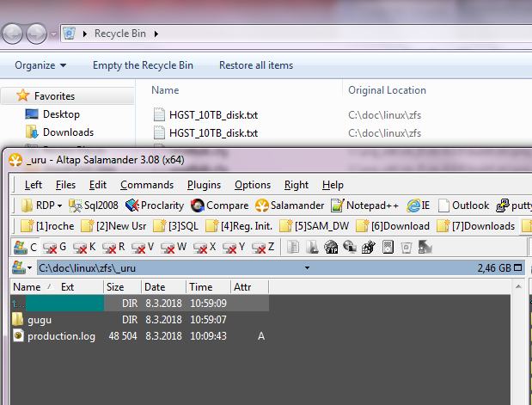Launch Outlook from the toolbar
Viewport: 532px width, 405px height.
(x=463, y=206)
